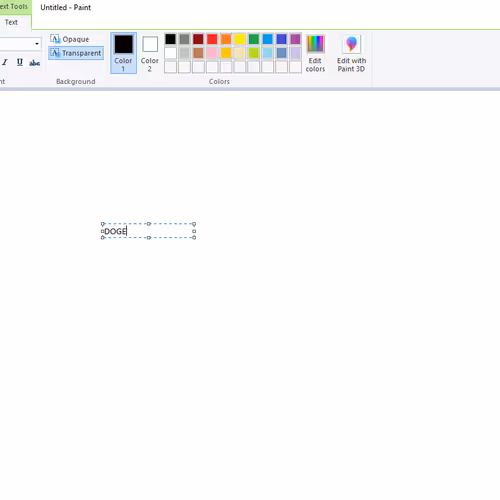This screenshot has width=500, height=500.
Task: Choose the purple color swatch
Action: point(295,39)
